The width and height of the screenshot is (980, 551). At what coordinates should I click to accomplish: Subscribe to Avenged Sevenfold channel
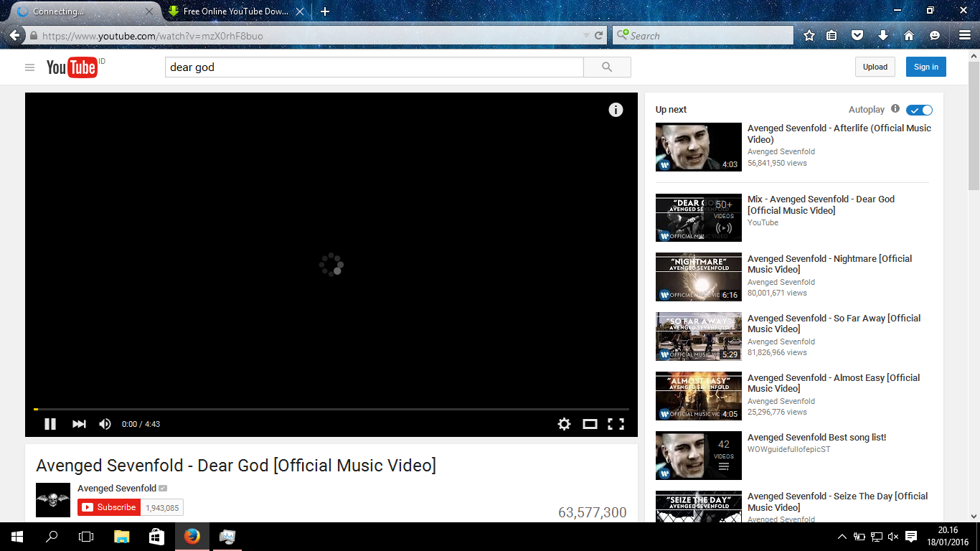point(109,507)
